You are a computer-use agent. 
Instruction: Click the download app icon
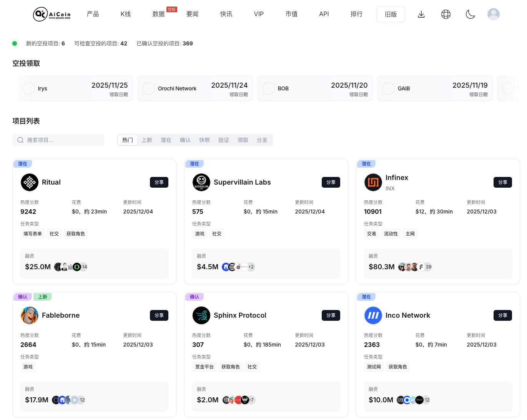pos(421,14)
